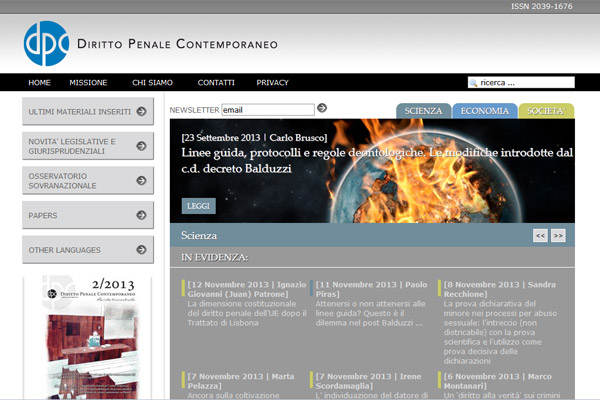Open the CONTATTI menu item
The image size is (600, 400).
(x=216, y=83)
